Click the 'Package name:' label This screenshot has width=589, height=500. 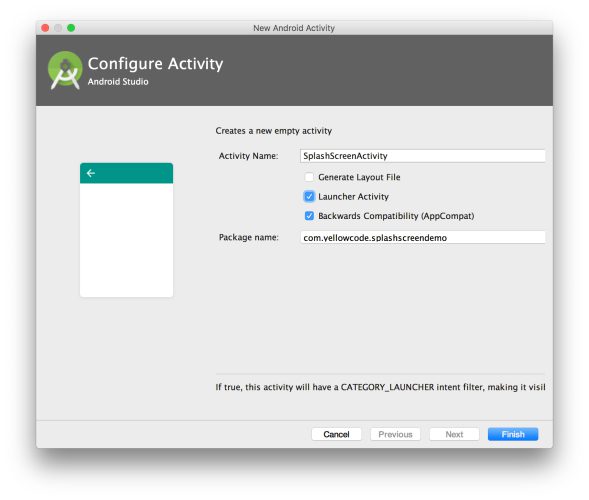249,237
